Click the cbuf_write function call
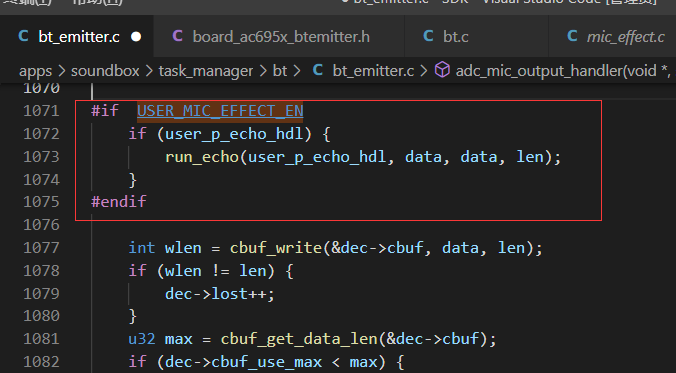The width and height of the screenshot is (676, 373). pyautogui.click(x=275, y=248)
